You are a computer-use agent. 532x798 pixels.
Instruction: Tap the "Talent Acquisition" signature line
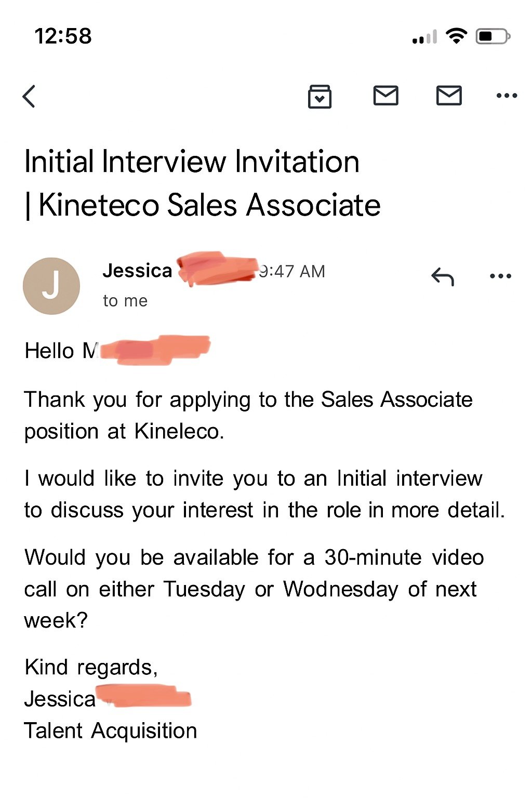tap(111, 731)
